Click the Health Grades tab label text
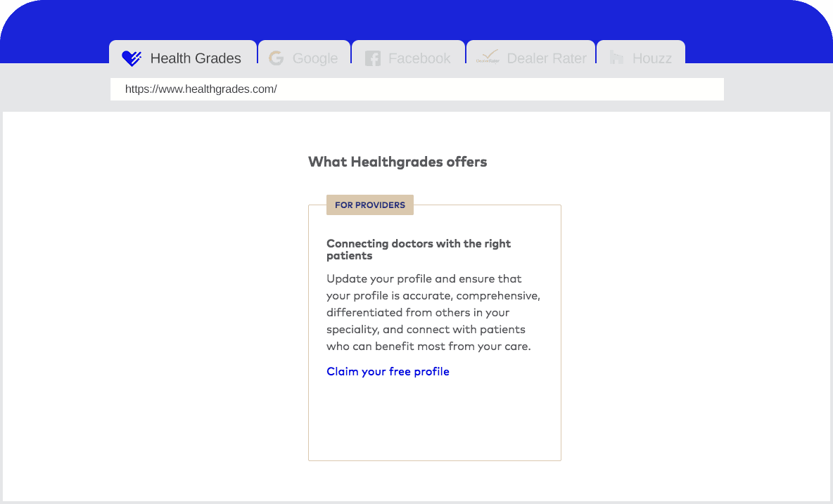Viewport: 833px width, 504px height. pos(196,58)
